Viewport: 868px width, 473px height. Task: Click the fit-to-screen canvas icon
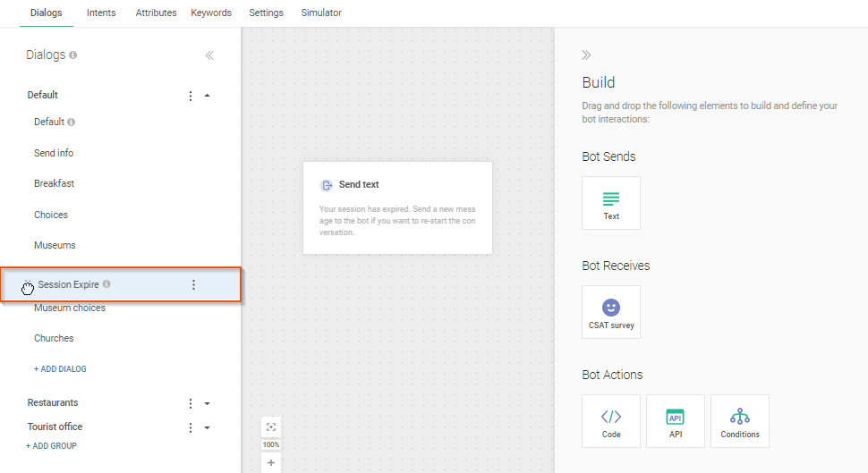tap(271, 427)
